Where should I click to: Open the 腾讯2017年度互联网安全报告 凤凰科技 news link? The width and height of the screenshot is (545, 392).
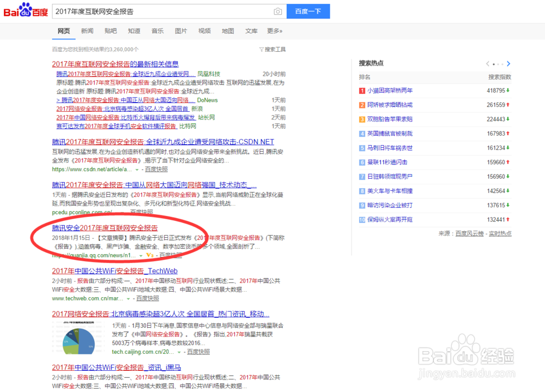pyautogui.click(x=125, y=74)
